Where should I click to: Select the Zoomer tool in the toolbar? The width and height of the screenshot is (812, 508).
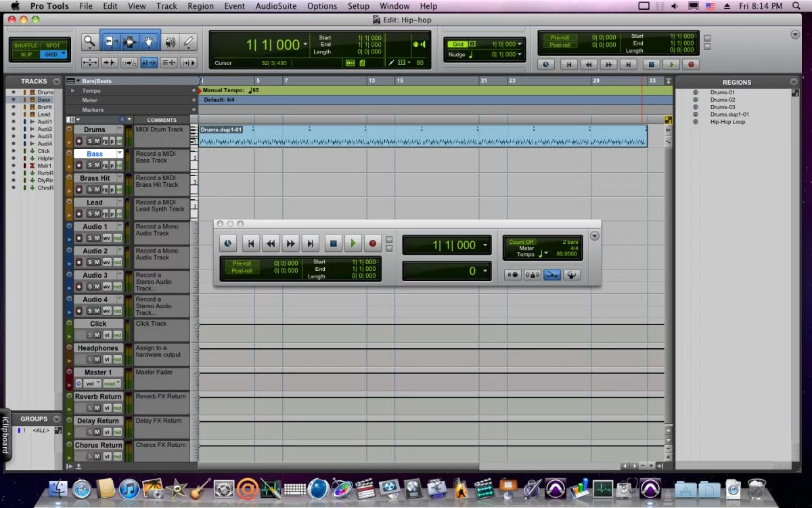coord(89,42)
